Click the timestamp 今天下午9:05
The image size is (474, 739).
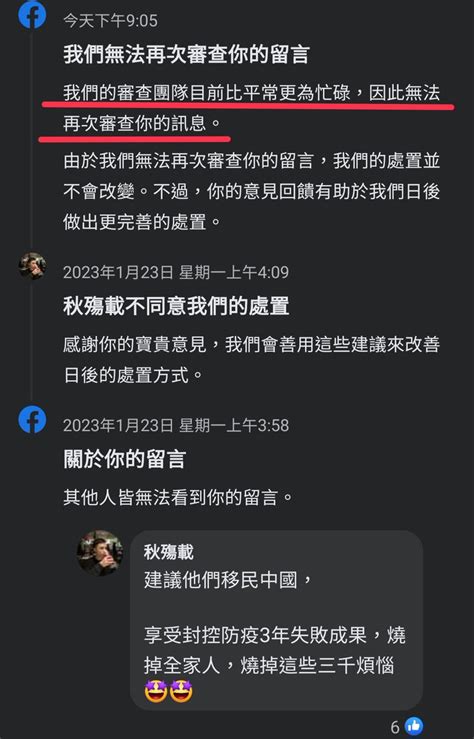click(x=111, y=21)
